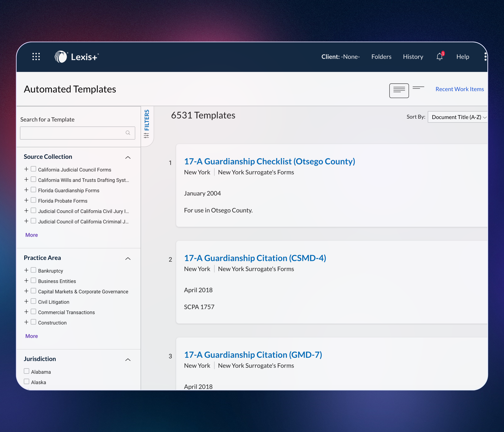Check Civil Litigation filter
This screenshot has height=432, width=504.
click(34, 301)
